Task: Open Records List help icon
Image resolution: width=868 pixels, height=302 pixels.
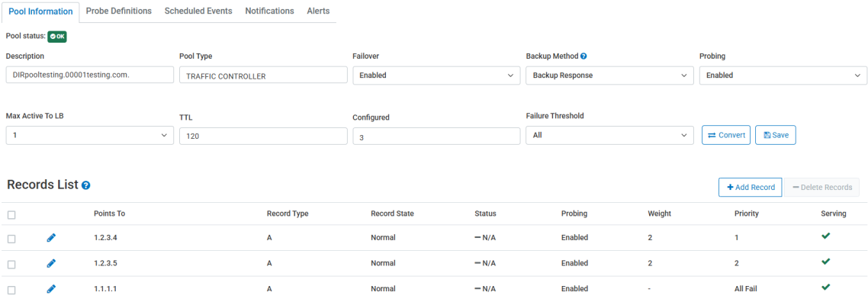Action: pos(85,185)
